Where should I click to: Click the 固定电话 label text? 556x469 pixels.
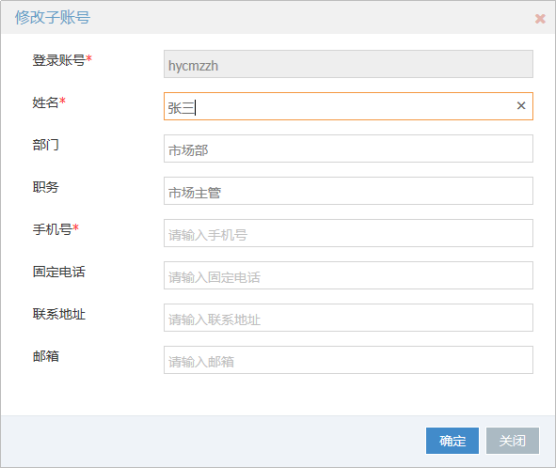59,272
